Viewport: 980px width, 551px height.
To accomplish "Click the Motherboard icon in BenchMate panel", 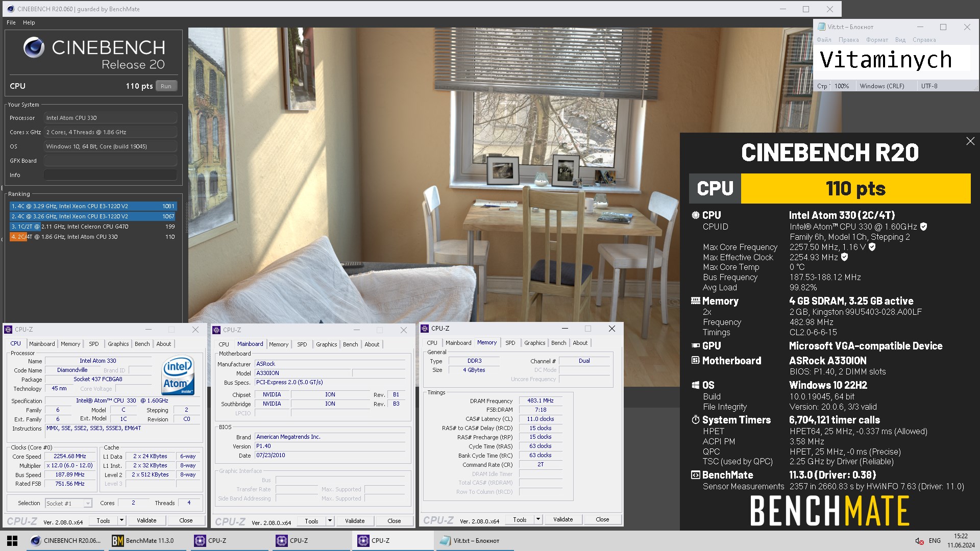I will tap(695, 360).
